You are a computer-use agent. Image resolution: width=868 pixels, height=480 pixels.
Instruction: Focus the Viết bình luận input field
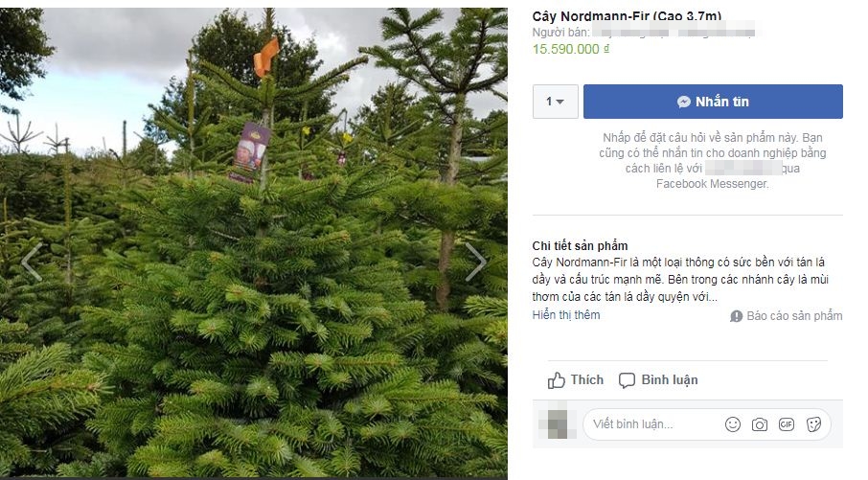point(653,424)
